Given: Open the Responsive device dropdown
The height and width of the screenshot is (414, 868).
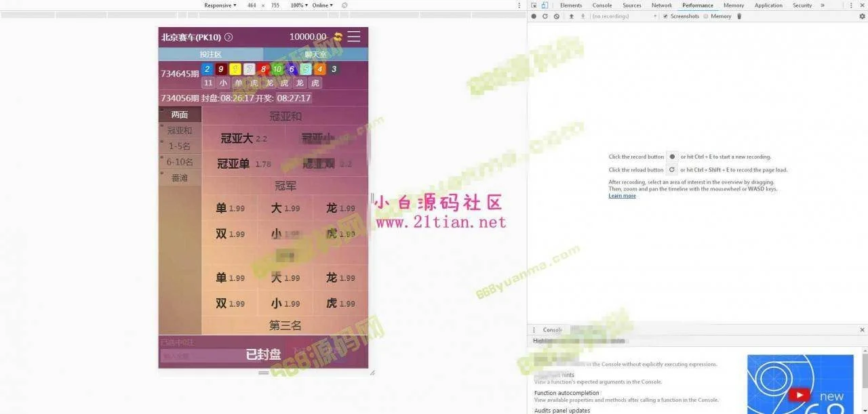Looking at the screenshot, I should click(x=220, y=5).
